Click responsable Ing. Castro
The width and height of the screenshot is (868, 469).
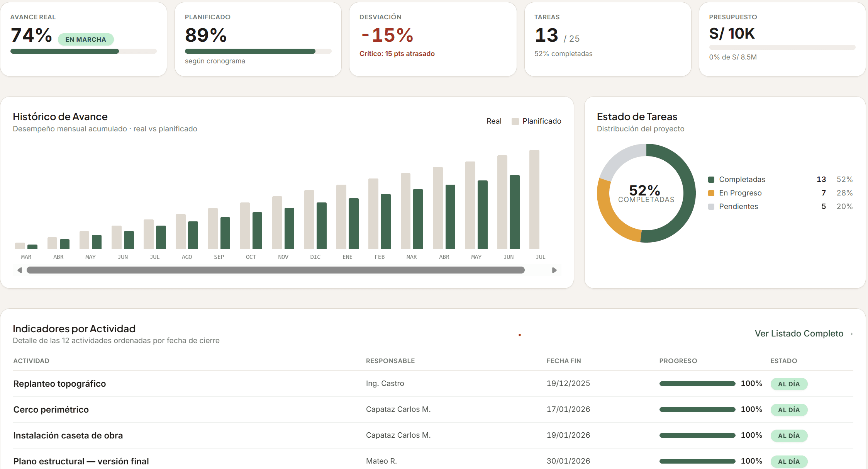(385, 383)
